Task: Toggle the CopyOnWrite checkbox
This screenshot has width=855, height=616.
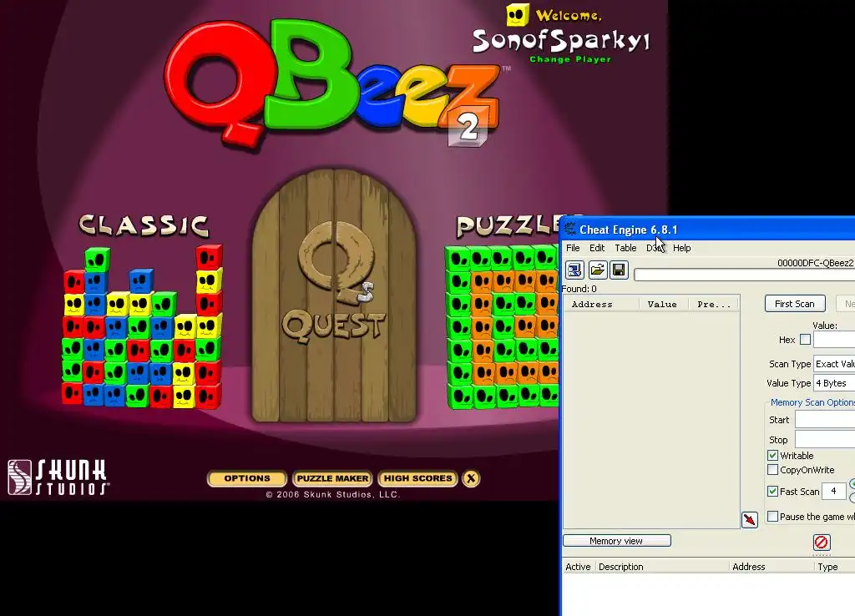Action: coord(772,469)
